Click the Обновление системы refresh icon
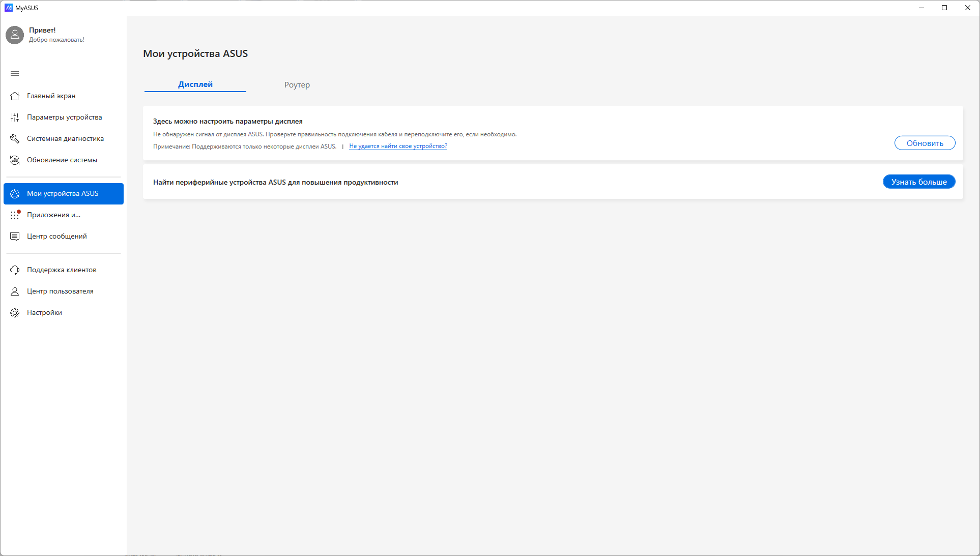980x556 pixels. coord(15,160)
